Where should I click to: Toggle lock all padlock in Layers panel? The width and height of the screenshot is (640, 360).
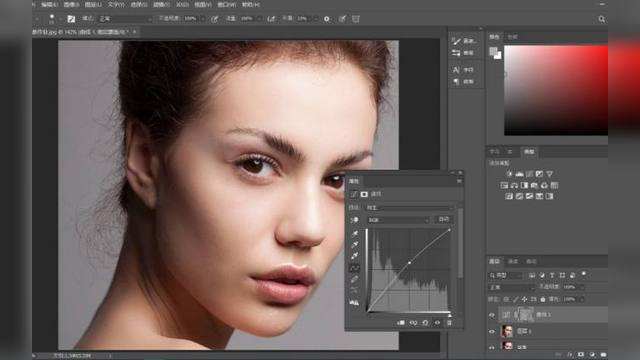pos(543,299)
